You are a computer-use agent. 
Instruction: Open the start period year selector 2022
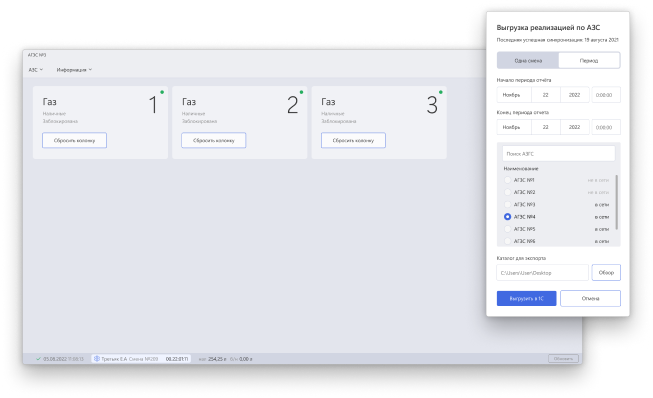click(575, 95)
